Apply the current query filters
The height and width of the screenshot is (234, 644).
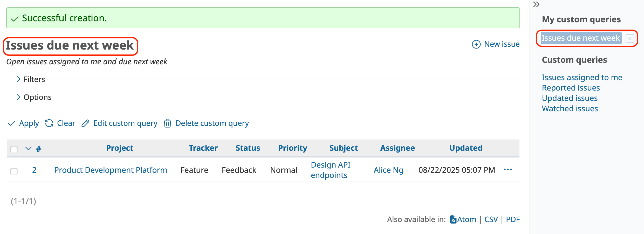point(29,123)
